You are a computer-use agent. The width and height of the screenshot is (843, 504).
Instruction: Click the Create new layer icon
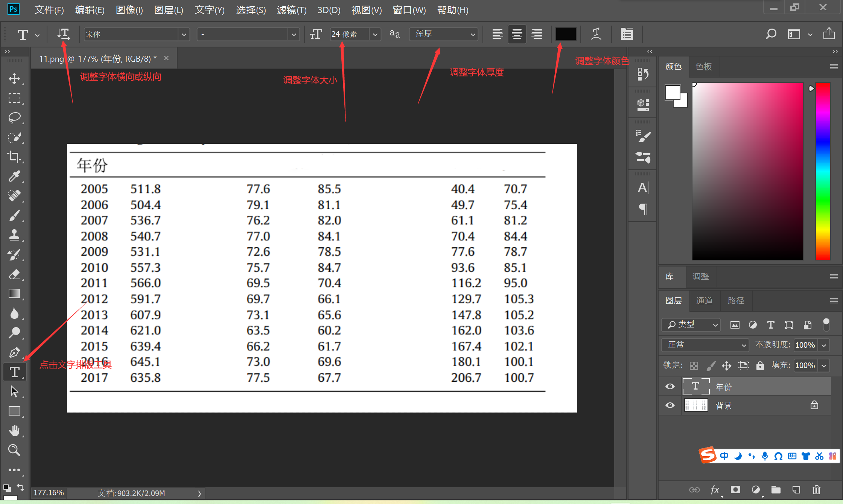(x=796, y=490)
